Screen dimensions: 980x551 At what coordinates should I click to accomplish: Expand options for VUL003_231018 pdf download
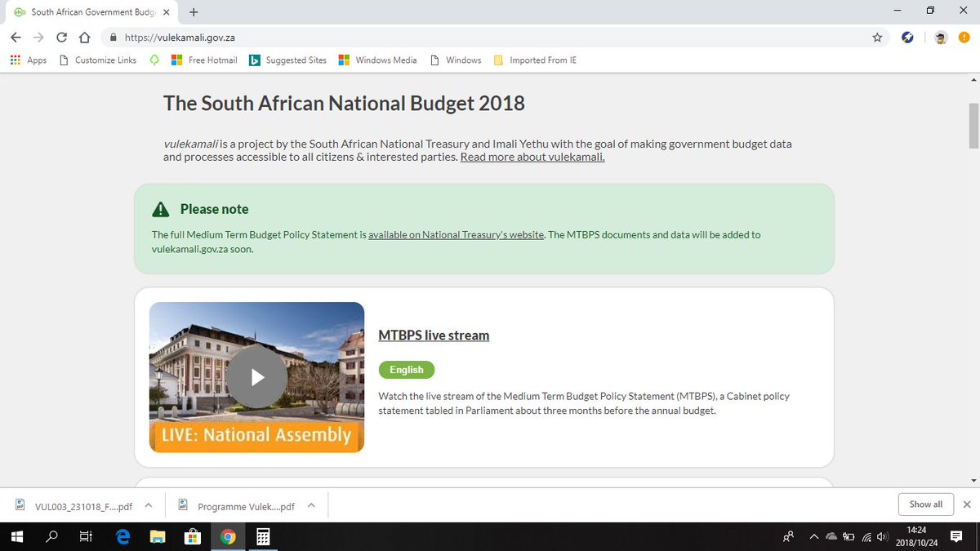pyautogui.click(x=149, y=505)
